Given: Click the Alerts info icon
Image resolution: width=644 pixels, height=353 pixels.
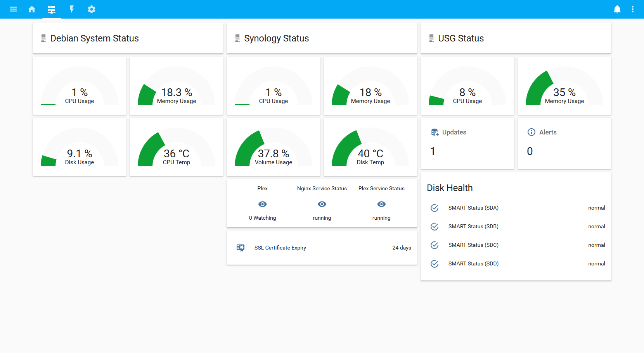Looking at the screenshot, I should pyautogui.click(x=531, y=132).
